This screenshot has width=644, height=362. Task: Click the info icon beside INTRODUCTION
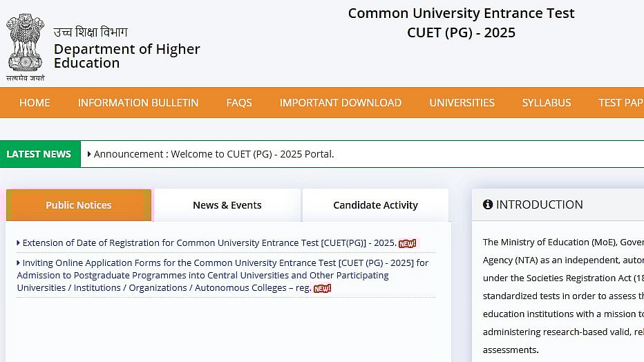(488, 204)
